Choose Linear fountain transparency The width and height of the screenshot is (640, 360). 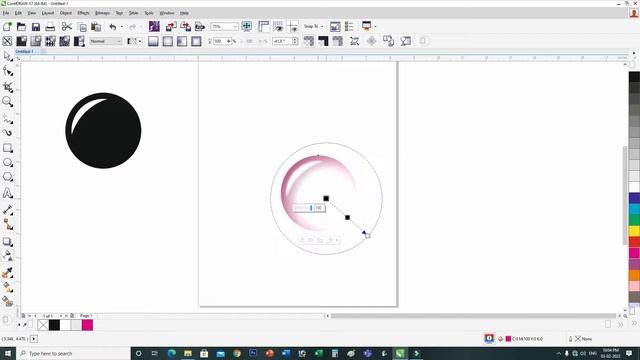153,41
